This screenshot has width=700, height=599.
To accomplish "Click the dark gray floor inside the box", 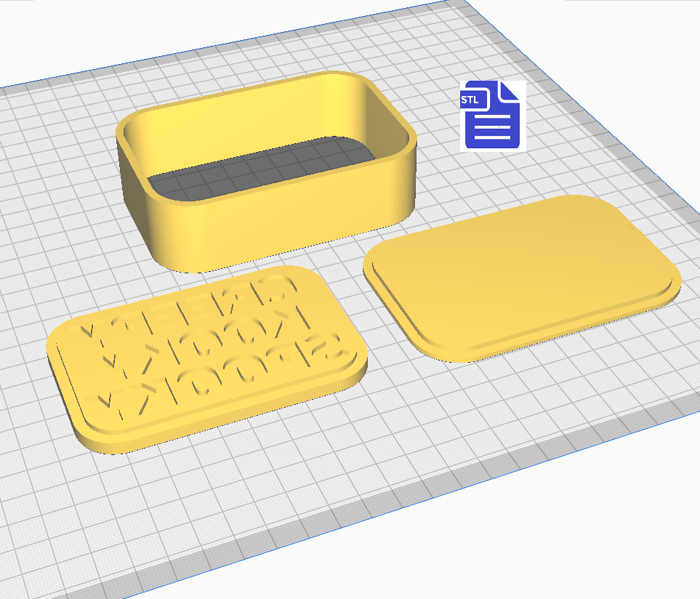I will [x=262, y=169].
